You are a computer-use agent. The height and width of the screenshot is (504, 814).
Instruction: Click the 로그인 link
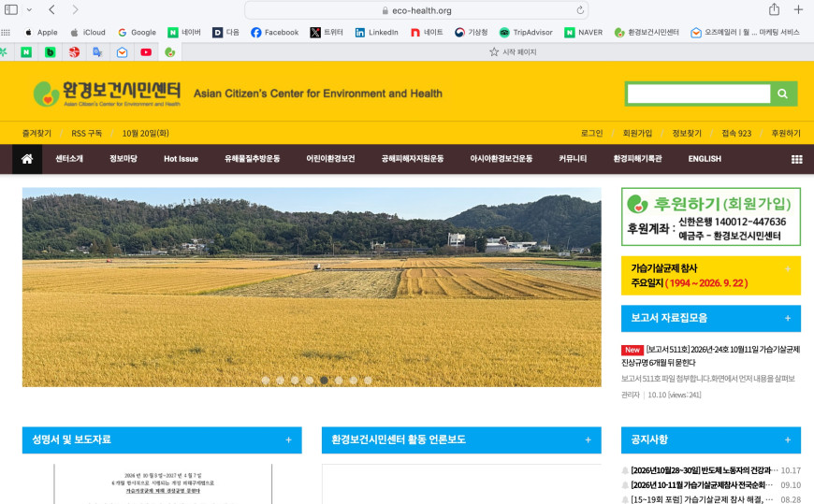click(592, 134)
